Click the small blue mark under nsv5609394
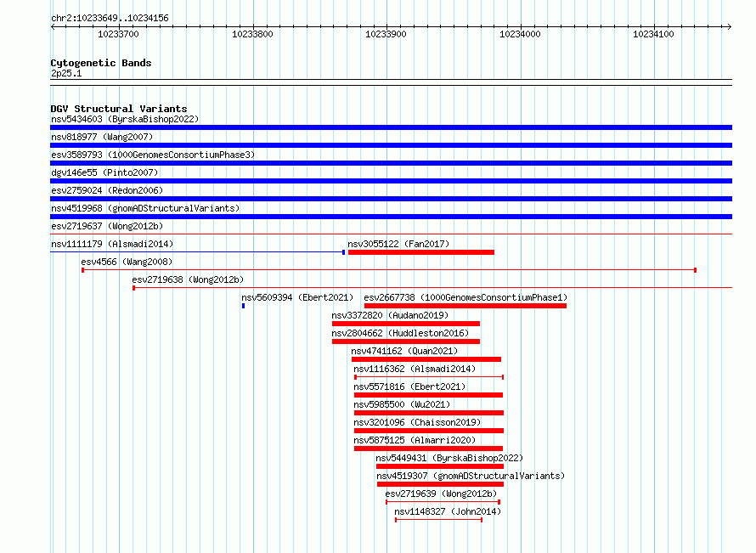The height and width of the screenshot is (553, 756). (244, 306)
